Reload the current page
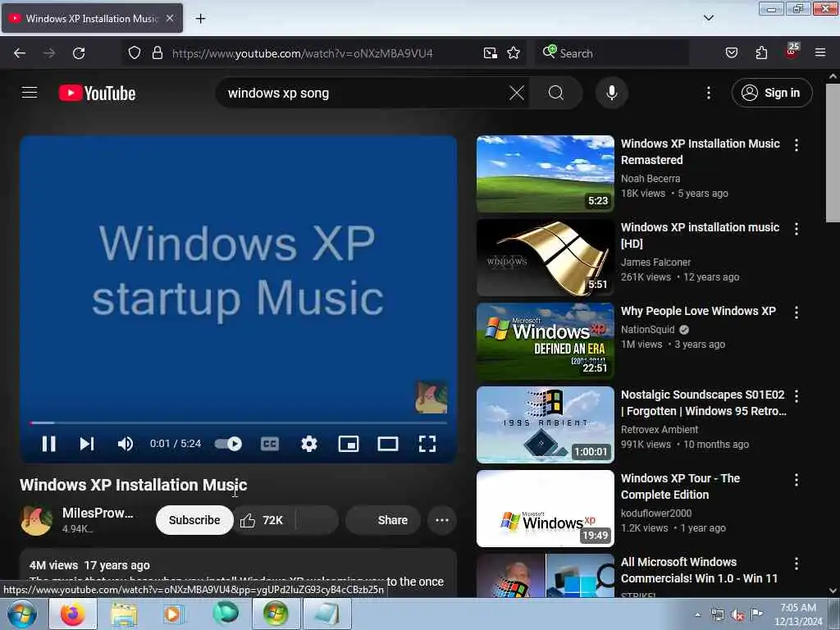The width and height of the screenshot is (840, 630). pyautogui.click(x=79, y=53)
